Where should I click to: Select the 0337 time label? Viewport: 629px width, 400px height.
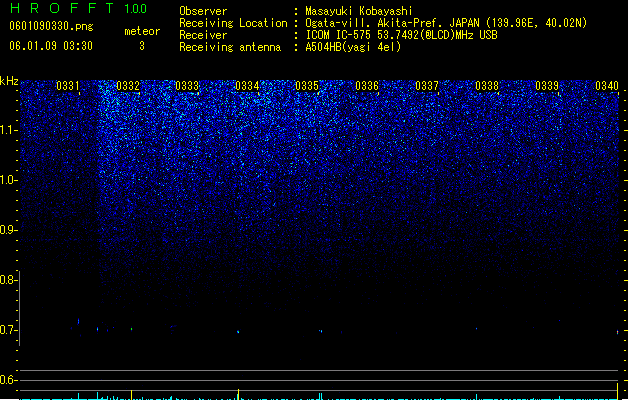click(x=427, y=86)
